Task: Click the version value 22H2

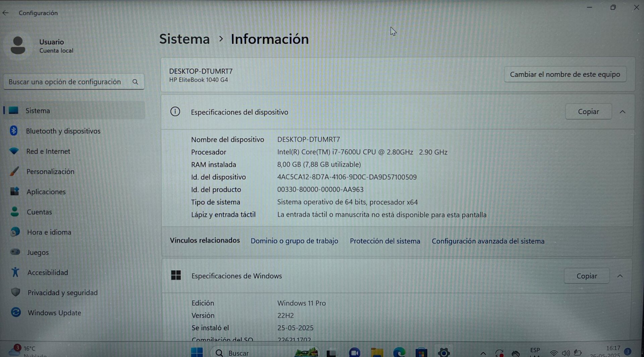Action: coord(285,315)
